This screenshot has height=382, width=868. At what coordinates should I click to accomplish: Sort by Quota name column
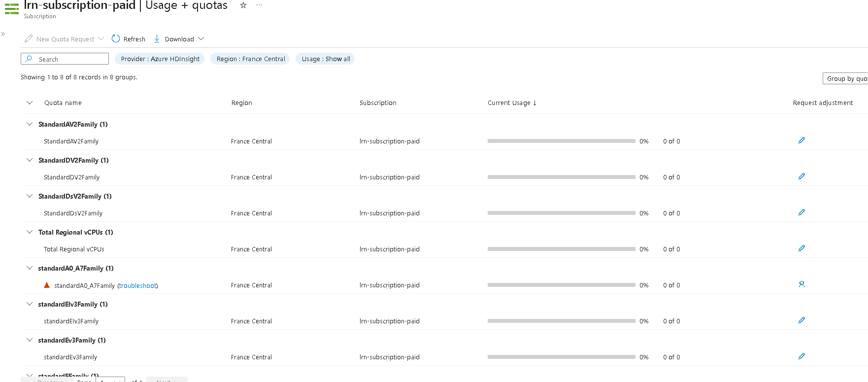(63, 103)
